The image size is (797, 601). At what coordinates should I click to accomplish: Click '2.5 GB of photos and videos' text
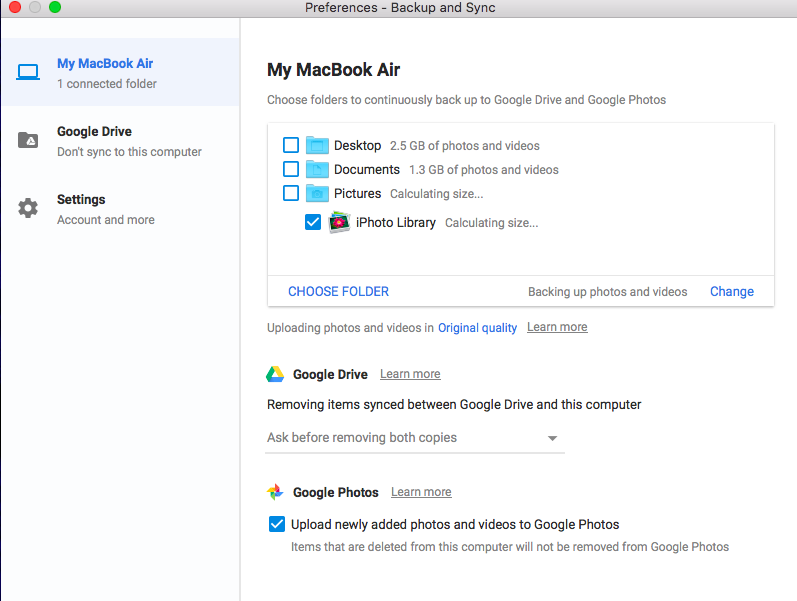(465, 146)
